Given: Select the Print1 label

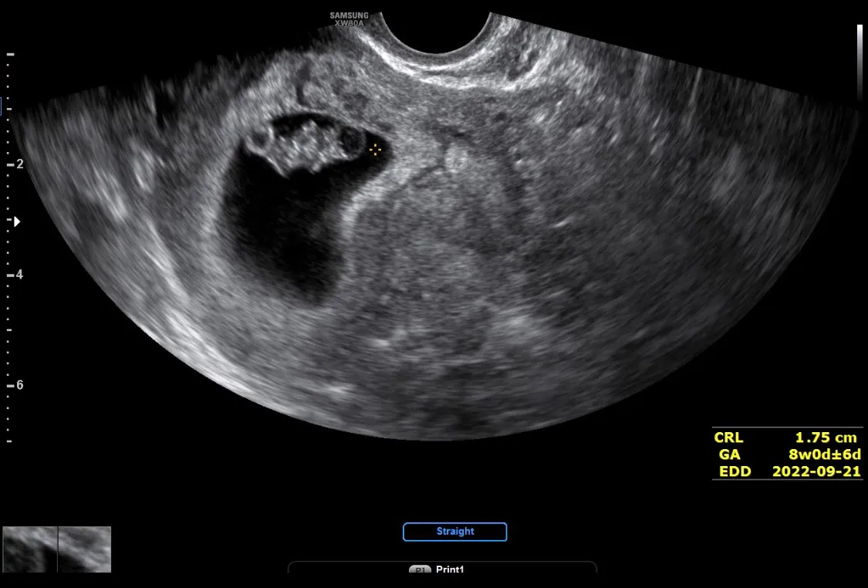Looking at the screenshot, I should pos(450,569).
